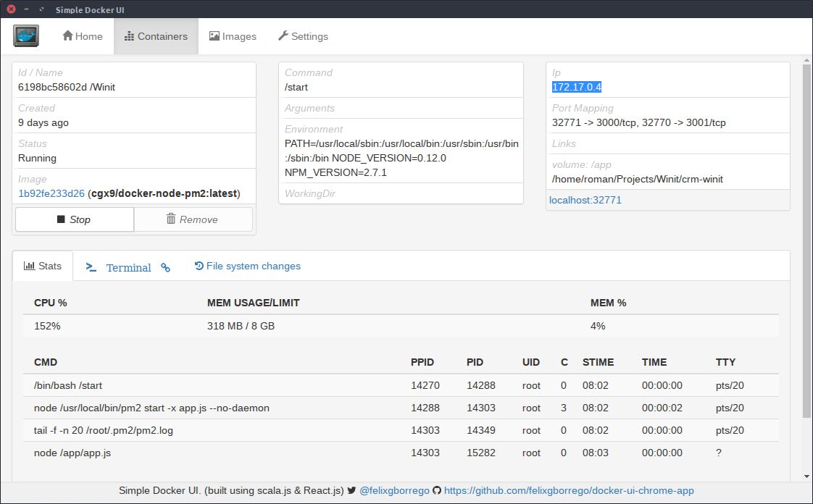Click the Remove trash can icon

(x=170, y=219)
